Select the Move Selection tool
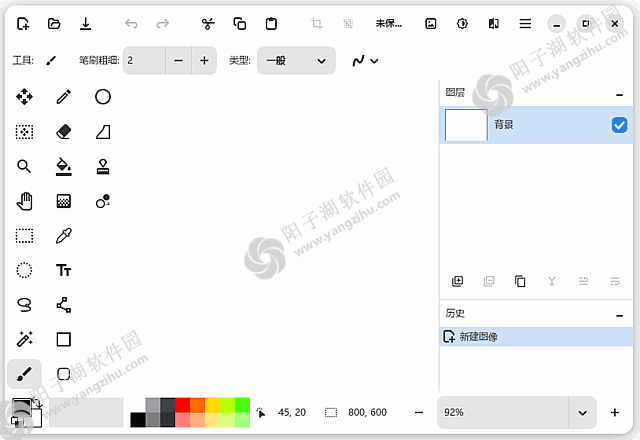This screenshot has width=640, height=440. 24,132
